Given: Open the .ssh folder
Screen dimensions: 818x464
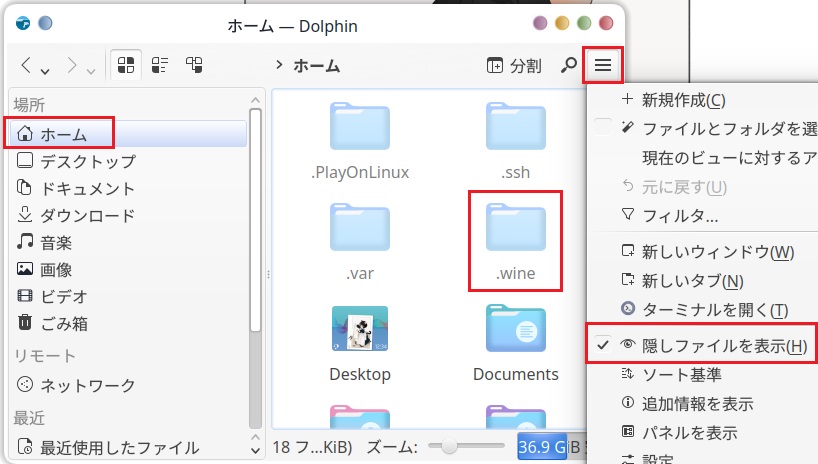Looking at the screenshot, I should pos(516,137).
